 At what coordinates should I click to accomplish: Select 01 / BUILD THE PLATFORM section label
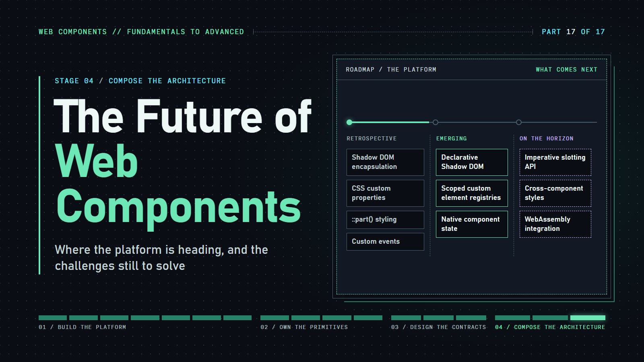click(x=82, y=327)
